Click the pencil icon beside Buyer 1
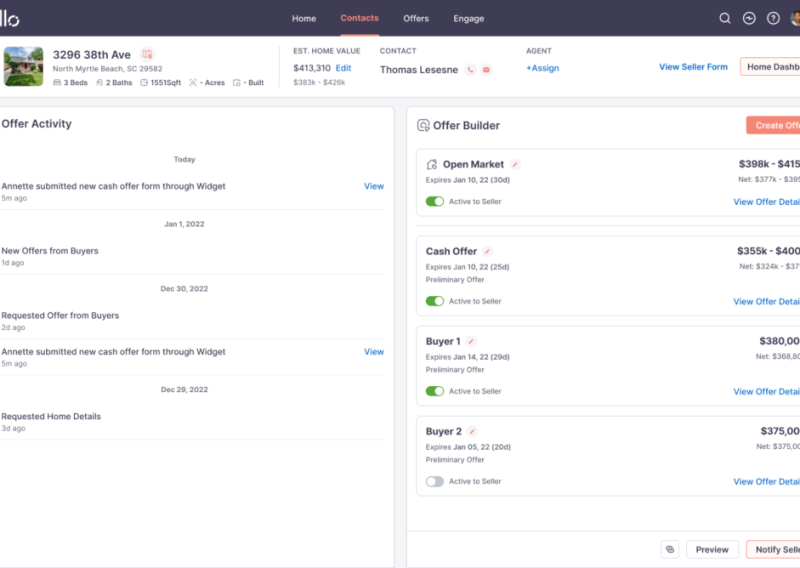This screenshot has height=568, width=800. click(471, 342)
